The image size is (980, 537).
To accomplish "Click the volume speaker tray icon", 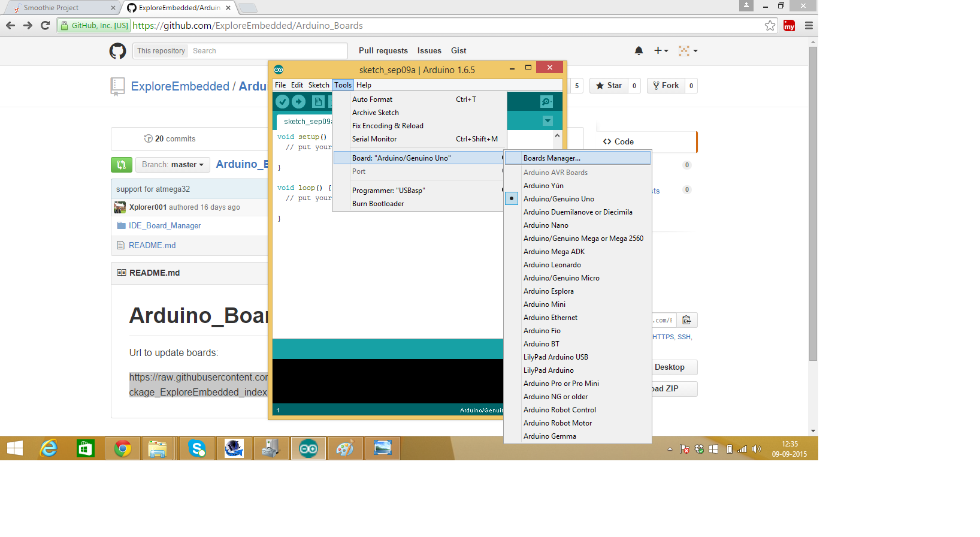I will point(757,449).
